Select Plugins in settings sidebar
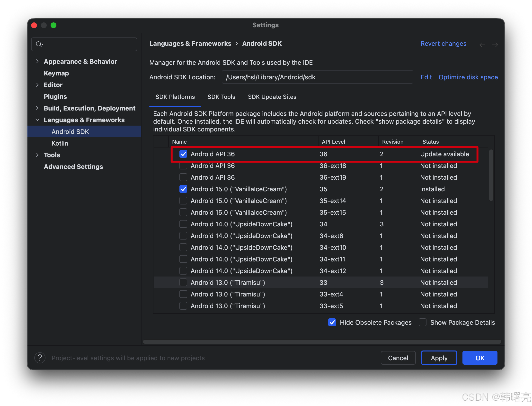The height and width of the screenshot is (406, 532). tap(55, 97)
